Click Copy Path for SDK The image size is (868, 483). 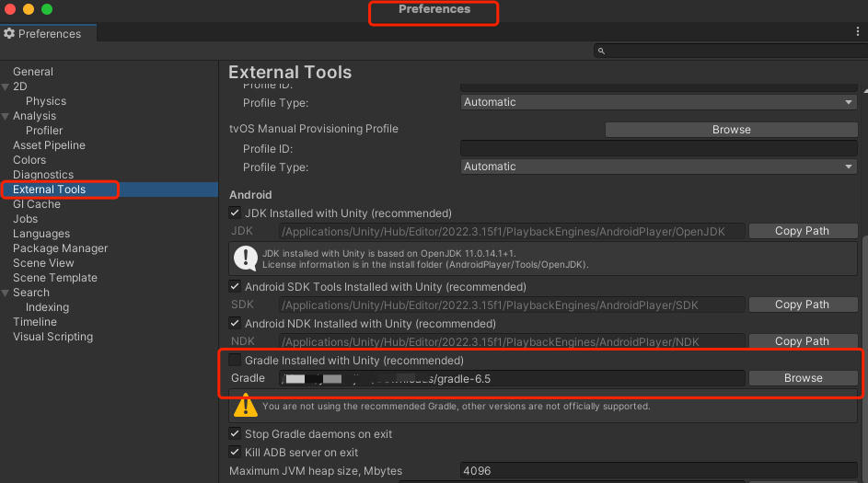coord(803,305)
